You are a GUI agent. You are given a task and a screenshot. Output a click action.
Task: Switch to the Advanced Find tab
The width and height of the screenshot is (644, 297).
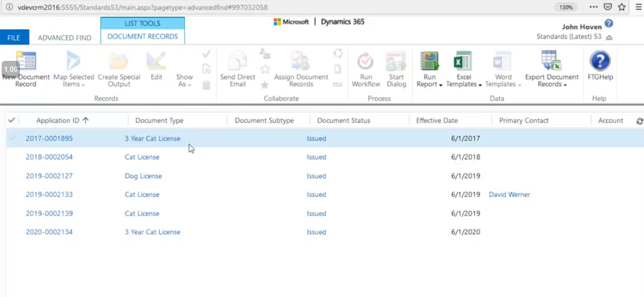point(65,38)
